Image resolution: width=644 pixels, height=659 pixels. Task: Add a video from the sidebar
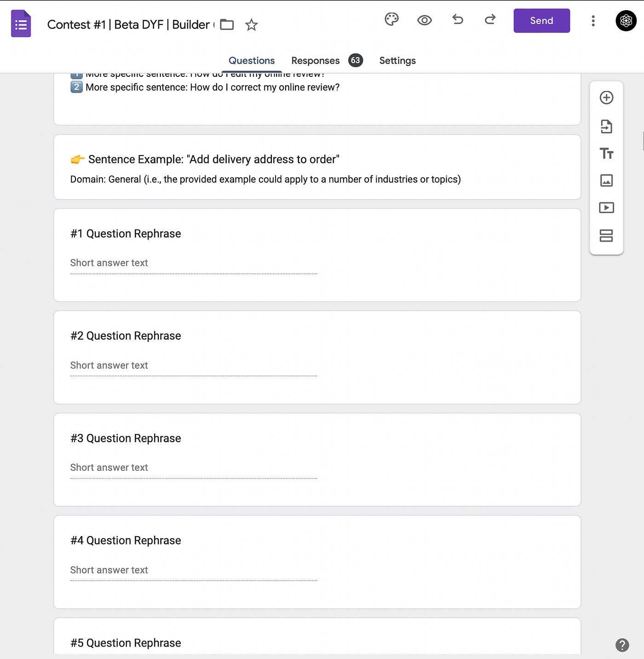(606, 208)
